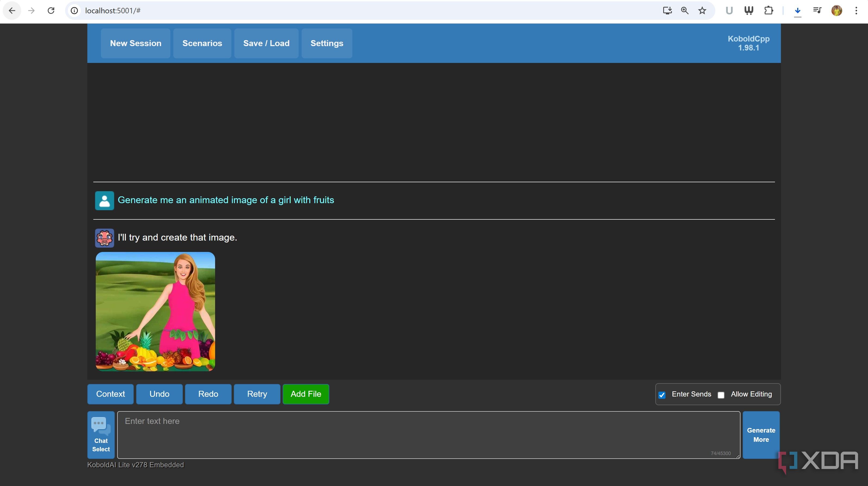Open the Context button

(x=110, y=394)
